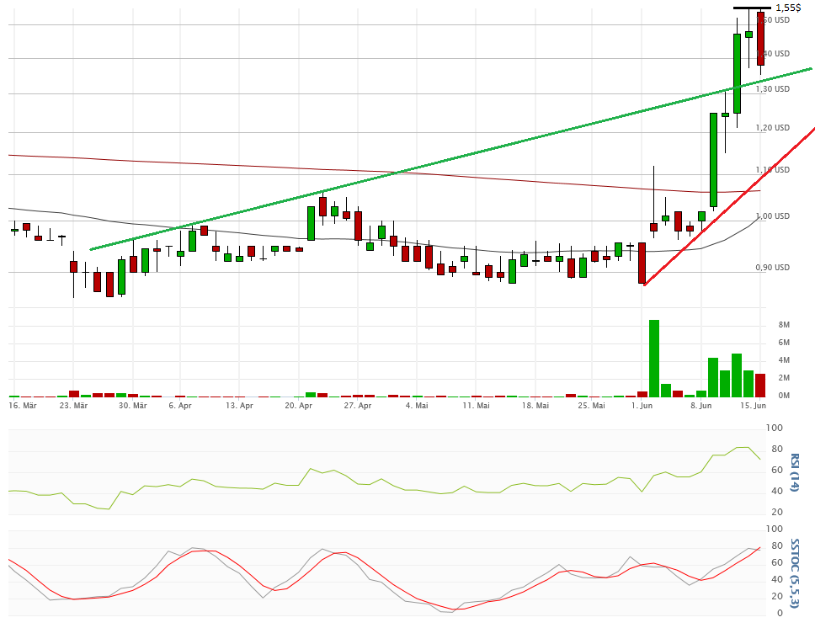815x644 pixels.
Task: Click the 1. Jun date label
Action: coord(642,406)
